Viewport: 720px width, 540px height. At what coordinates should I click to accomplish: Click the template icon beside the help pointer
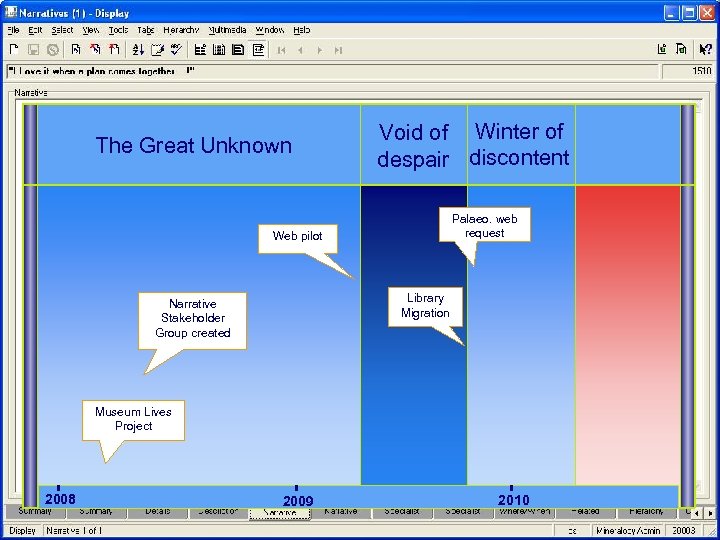tap(681, 49)
